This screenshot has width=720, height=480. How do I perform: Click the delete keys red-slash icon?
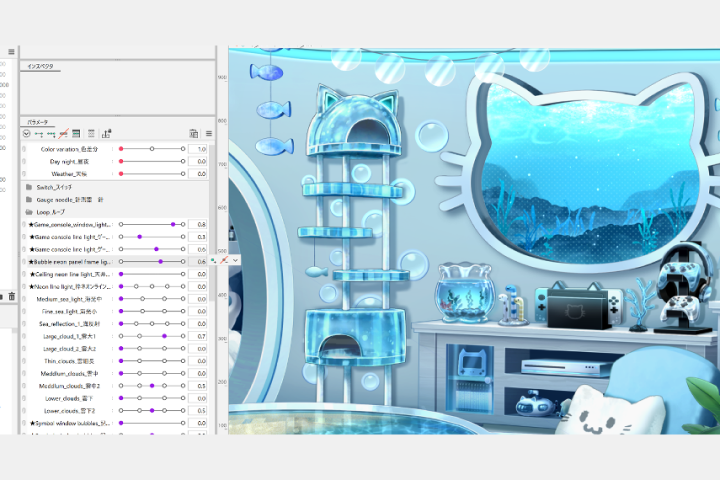[63, 134]
